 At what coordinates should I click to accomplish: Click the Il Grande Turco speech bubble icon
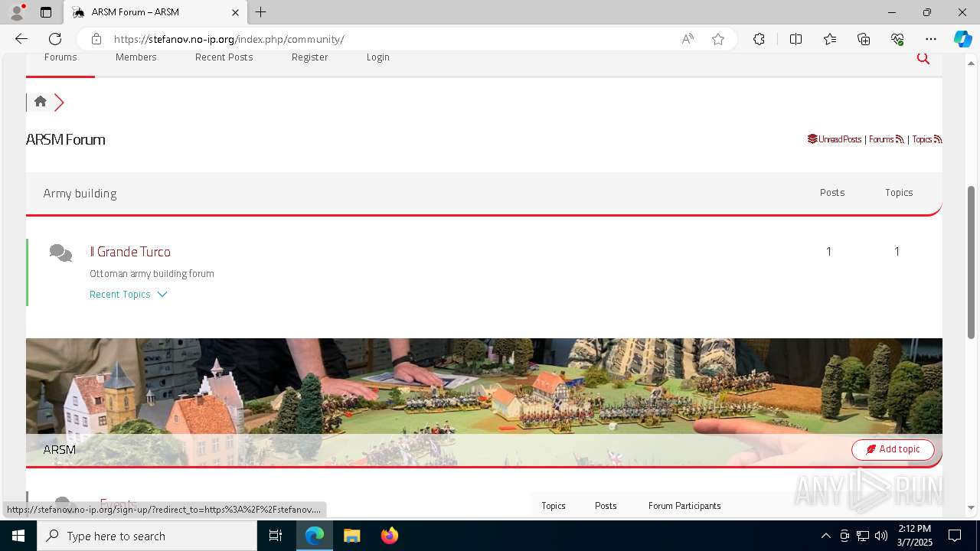tap(60, 253)
